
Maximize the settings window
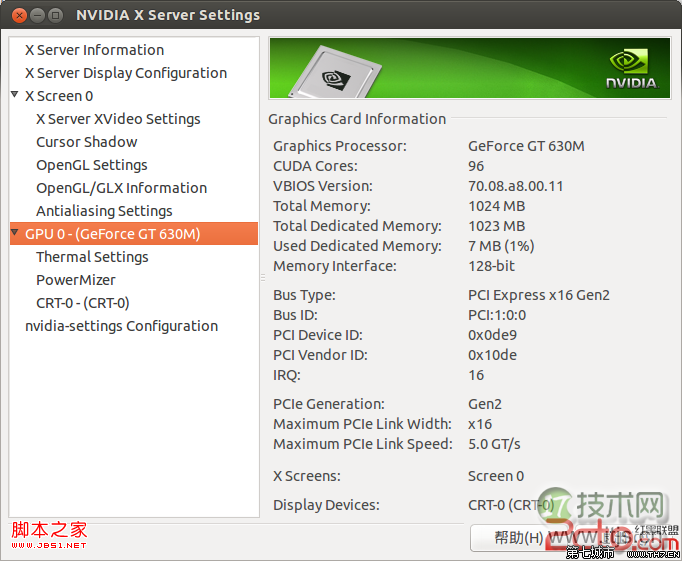pyautogui.click(x=55, y=15)
